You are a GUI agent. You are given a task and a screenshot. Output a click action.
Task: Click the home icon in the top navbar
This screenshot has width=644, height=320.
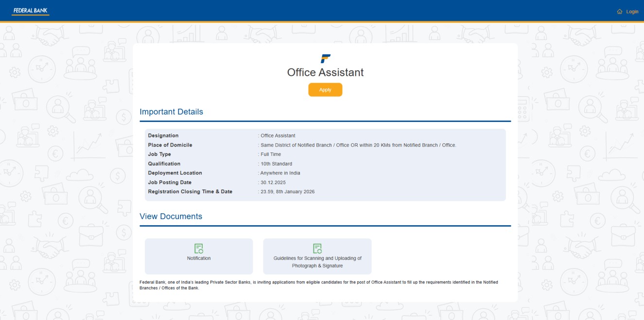[620, 11]
